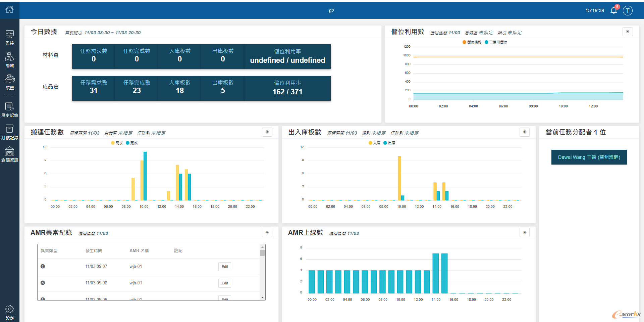Image resolution: width=644 pixels, height=322 pixels.
Task: Click the 發生時間 column header
Action: [94, 250]
